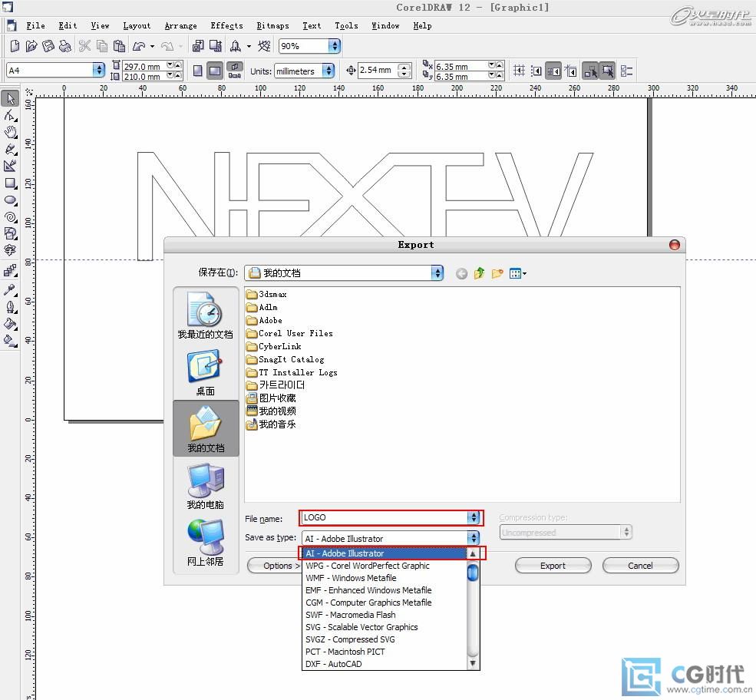The height and width of the screenshot is (700, 756).
Task: Toggle Snap to Objects
Action: (x=553, y=71)
